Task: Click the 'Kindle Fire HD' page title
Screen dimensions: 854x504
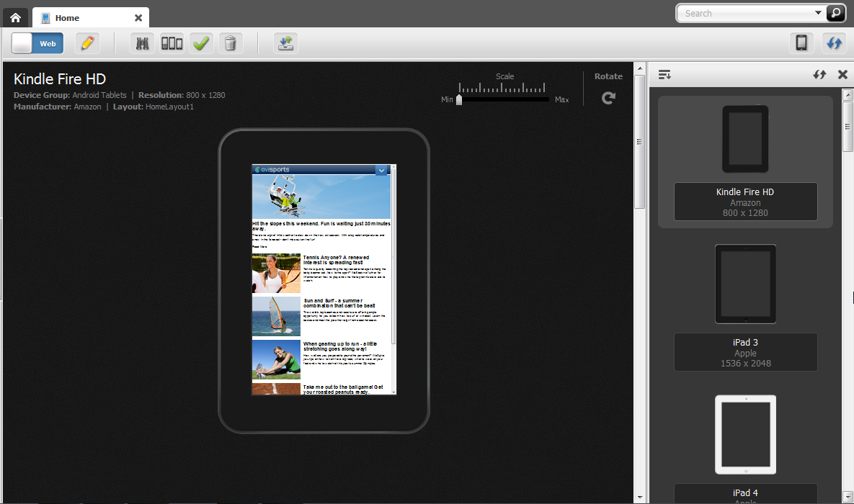Action: [60, 79]
